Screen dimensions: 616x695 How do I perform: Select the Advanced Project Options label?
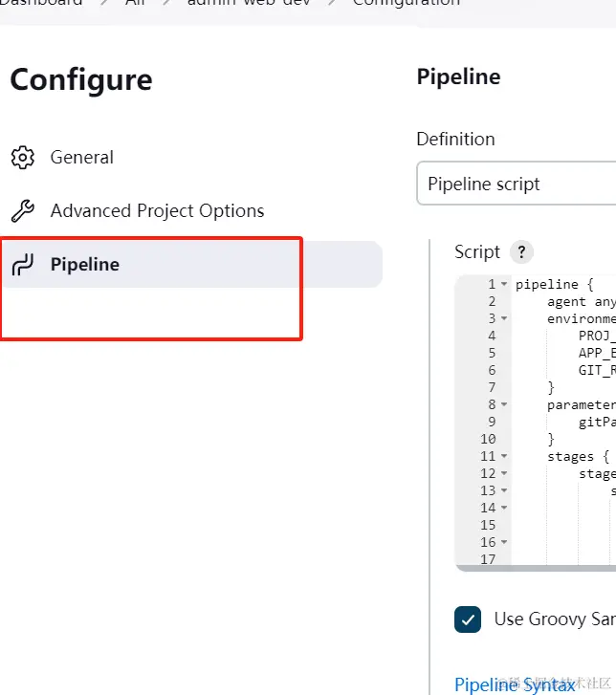(x=157, y=211)
